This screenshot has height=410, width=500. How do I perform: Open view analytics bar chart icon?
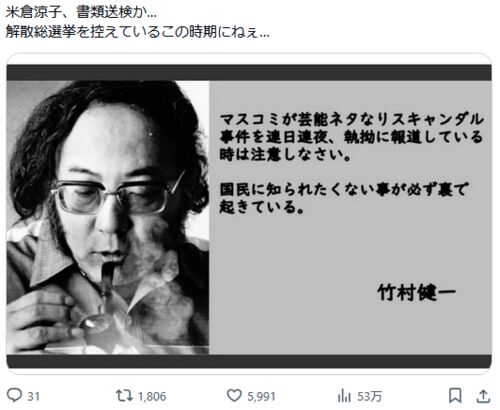click(x=344, y=396)
